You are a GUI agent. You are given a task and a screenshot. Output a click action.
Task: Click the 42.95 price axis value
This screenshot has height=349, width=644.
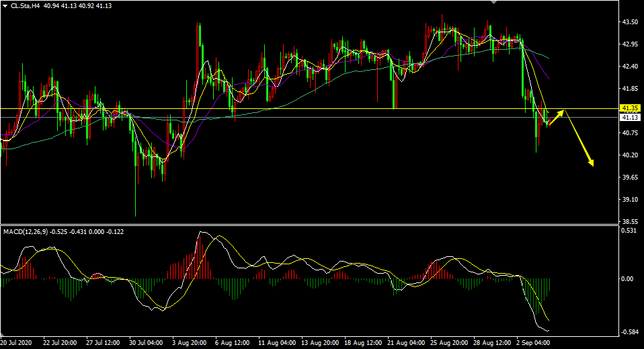630,44
